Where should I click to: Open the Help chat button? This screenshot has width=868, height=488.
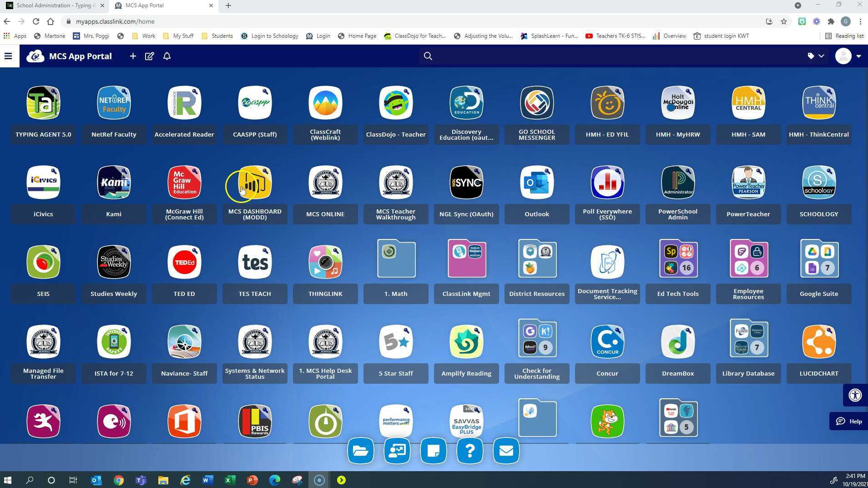849,422
